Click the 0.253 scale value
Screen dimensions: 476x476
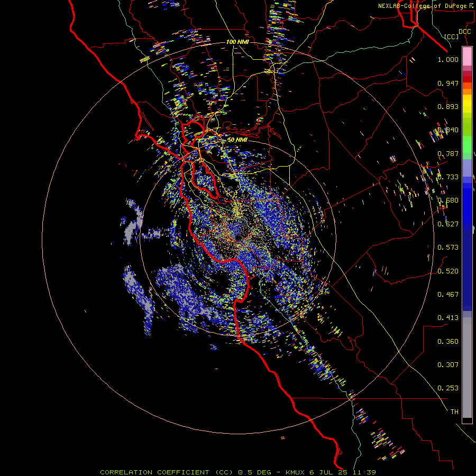click(448, 388)
